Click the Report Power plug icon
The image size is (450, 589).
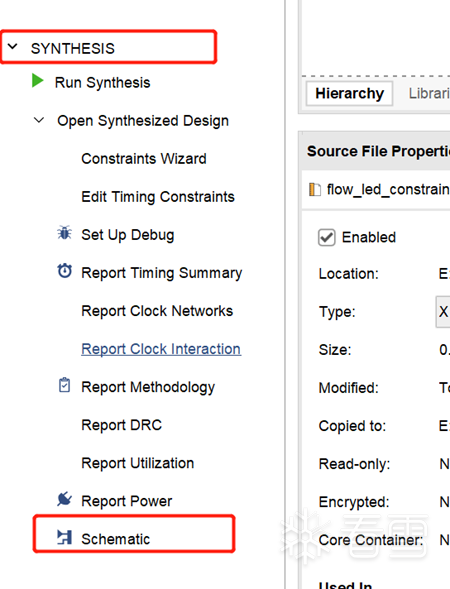tap(65, 499)
